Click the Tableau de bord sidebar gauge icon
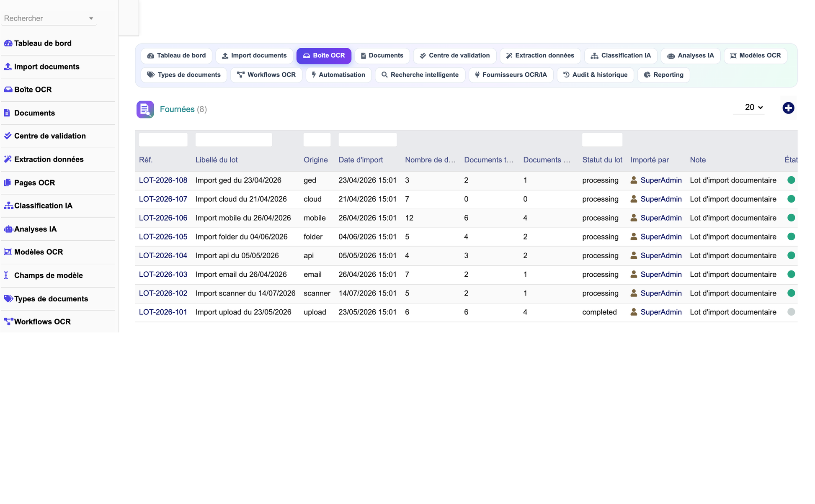 point(8,43)
